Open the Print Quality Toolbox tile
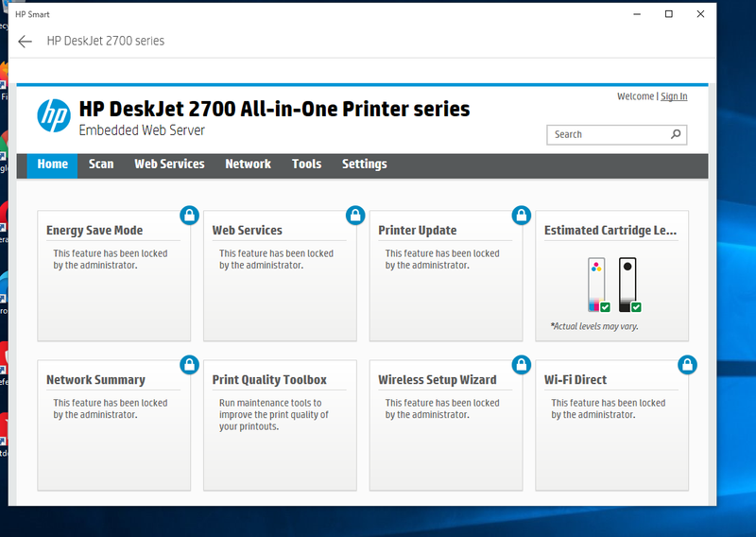This screenshot has height=537, width=756. point(280,425)
